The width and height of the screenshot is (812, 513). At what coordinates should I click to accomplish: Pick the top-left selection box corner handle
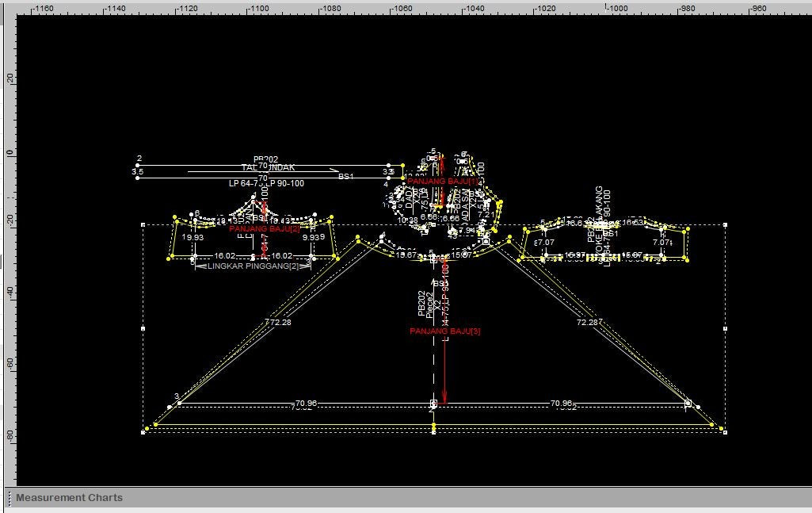click(143, 224)
